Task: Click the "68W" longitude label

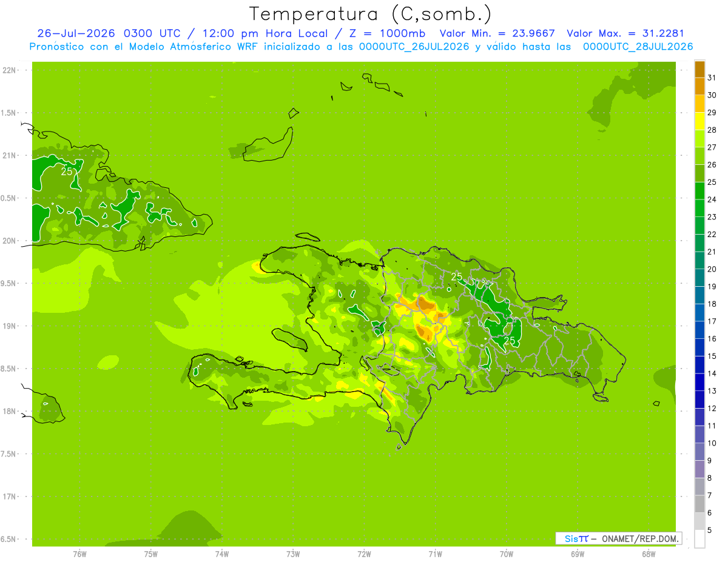Action: pyautogui.click(x=649, y=554)
